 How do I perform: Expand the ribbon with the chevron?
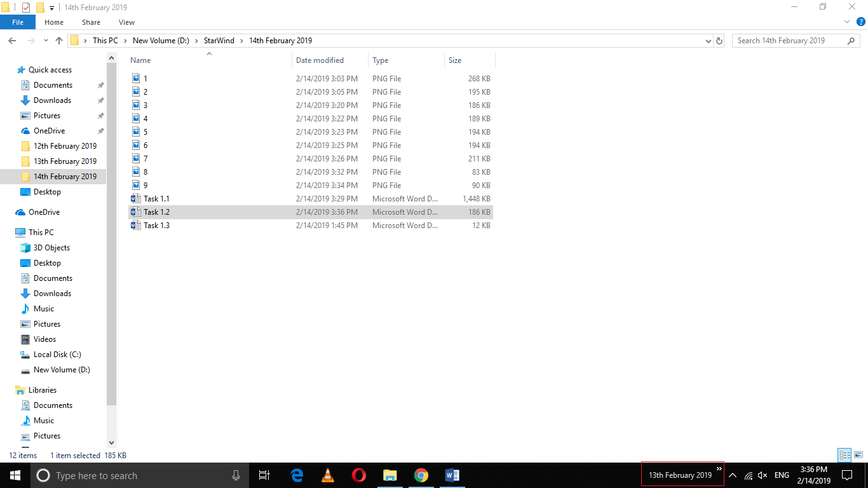click(846, 22)
